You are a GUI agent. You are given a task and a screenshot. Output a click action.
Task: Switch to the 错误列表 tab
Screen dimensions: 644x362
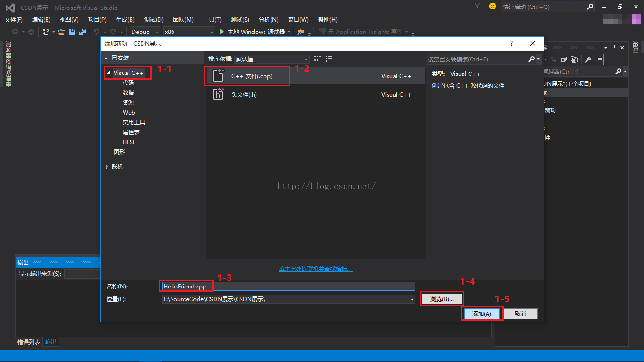(29, 342)
